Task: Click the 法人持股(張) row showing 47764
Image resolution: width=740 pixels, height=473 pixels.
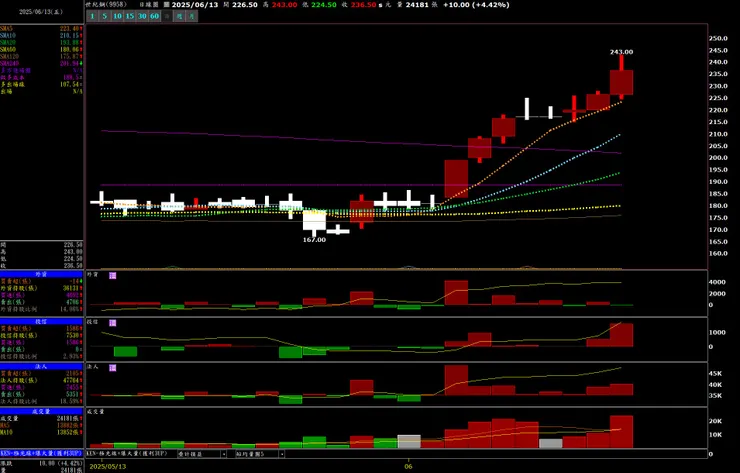Action: click(x=42, y=380)
